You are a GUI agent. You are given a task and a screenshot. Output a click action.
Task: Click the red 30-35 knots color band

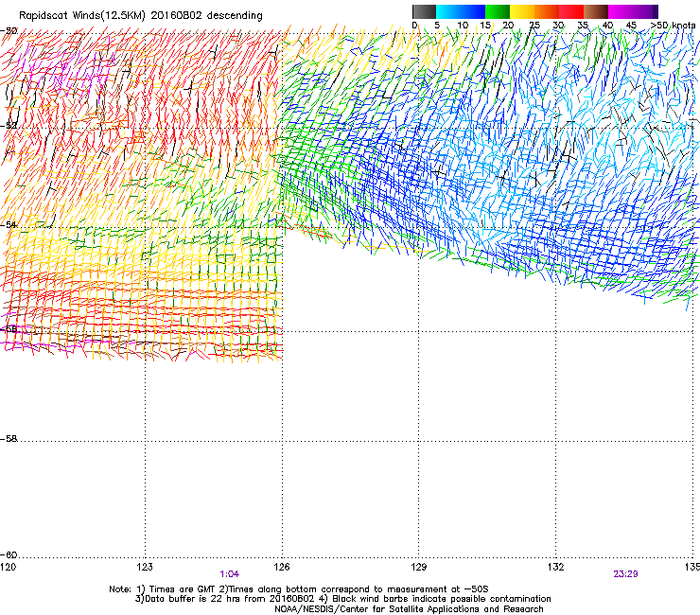571,11
